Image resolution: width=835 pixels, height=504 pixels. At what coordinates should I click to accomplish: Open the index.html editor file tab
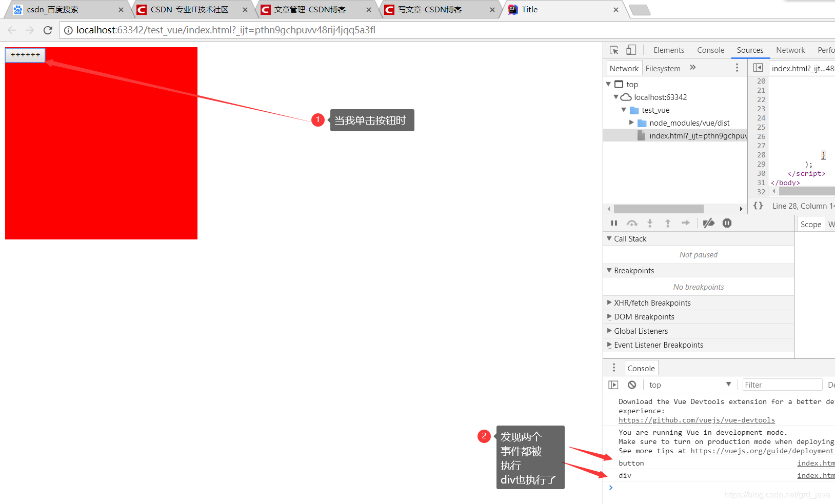(802, 68)
